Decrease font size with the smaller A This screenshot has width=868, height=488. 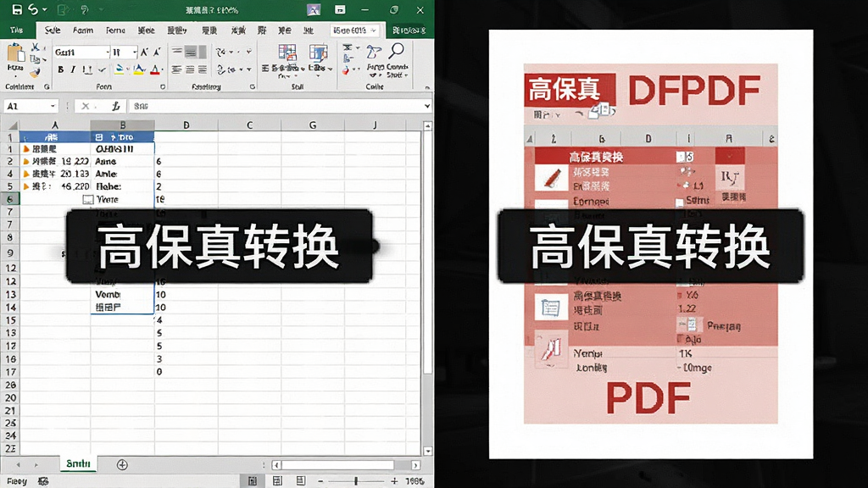tap(157, 53)
